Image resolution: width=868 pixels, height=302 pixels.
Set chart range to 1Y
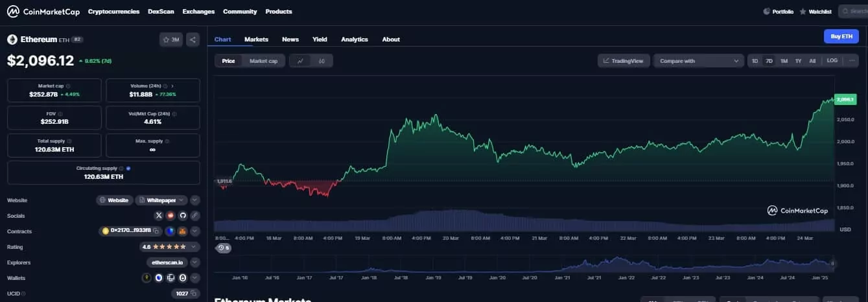click(x=798, y=61)
